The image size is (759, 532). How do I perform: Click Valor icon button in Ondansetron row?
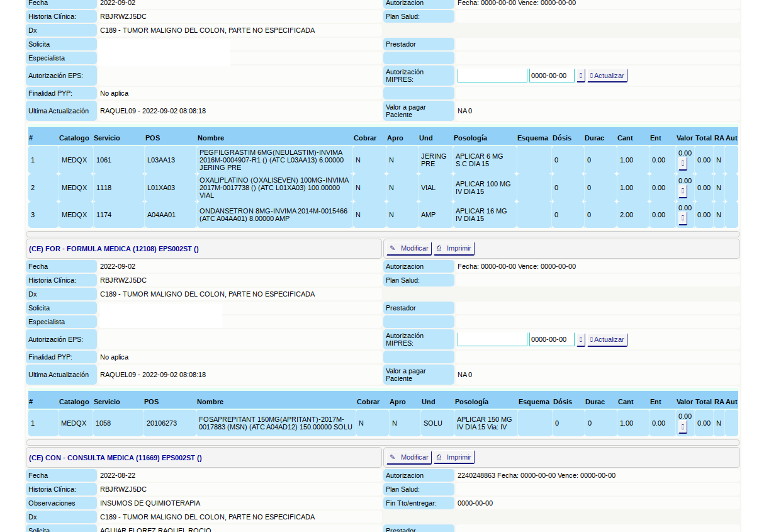pos(683,218)
